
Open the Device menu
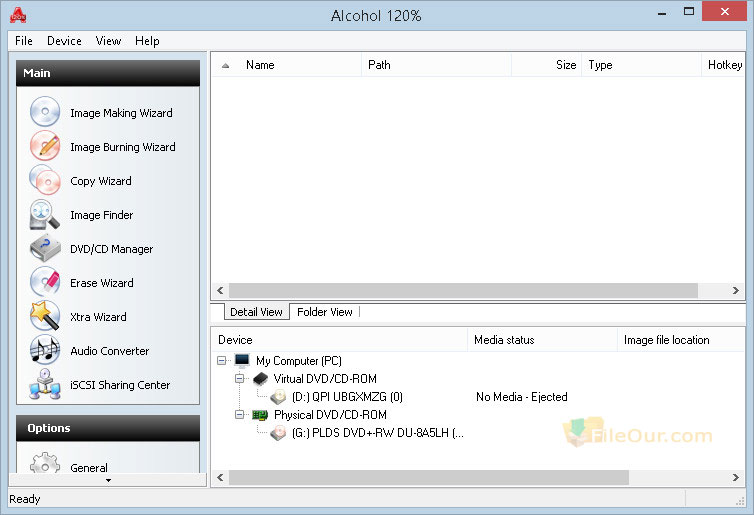[64, 41]
